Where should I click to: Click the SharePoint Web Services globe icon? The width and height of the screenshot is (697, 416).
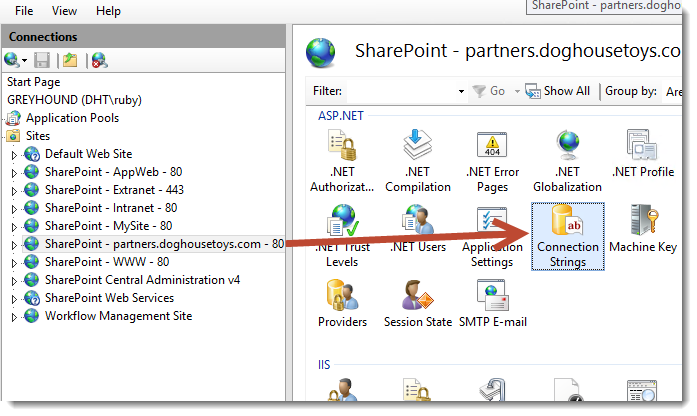(x=32, y=298)
